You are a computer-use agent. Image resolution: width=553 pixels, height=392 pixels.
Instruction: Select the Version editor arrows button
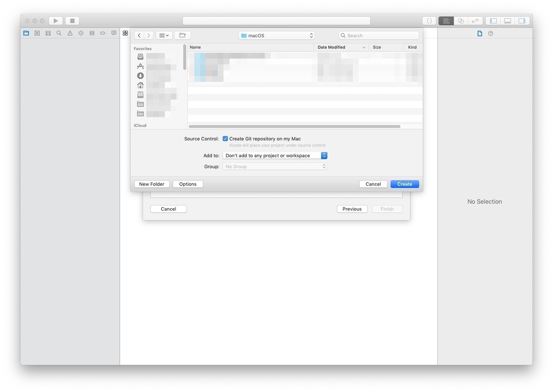(x=475, y=21)
